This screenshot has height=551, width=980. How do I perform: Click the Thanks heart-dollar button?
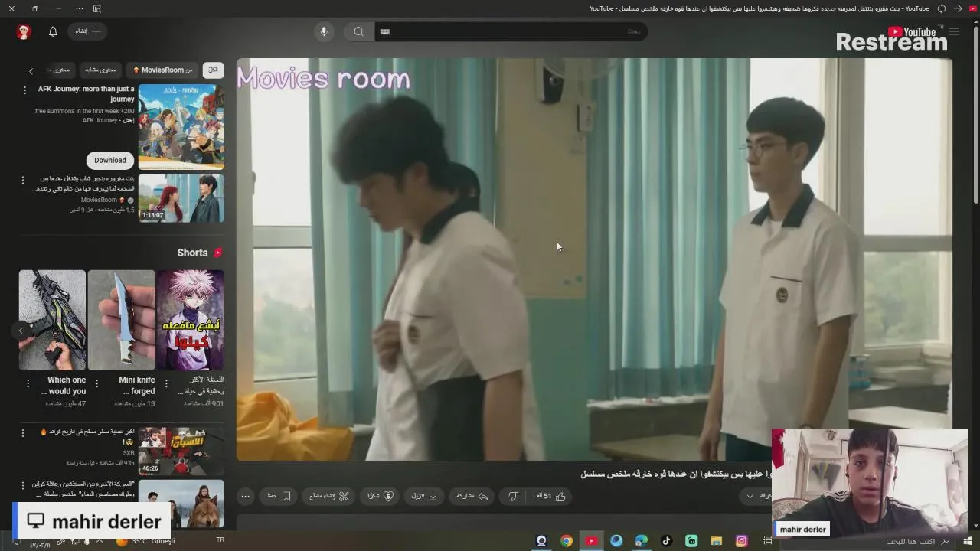(x=381, y=496)
